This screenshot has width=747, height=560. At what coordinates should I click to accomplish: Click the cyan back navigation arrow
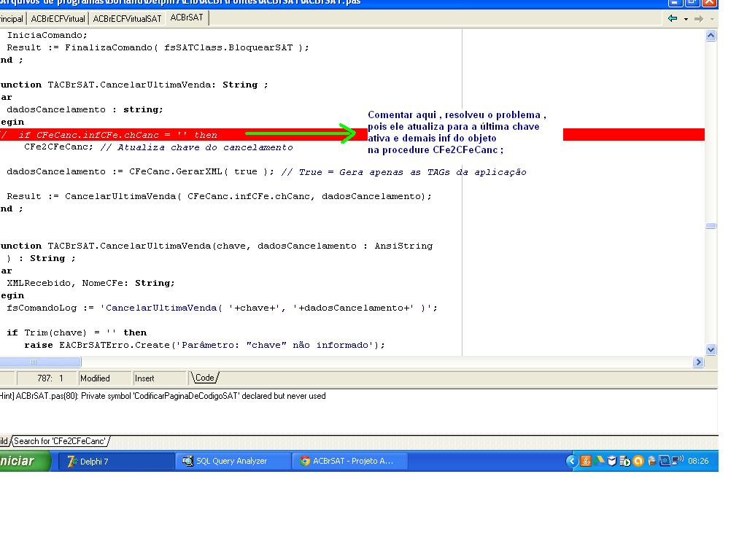pos(673,18)
